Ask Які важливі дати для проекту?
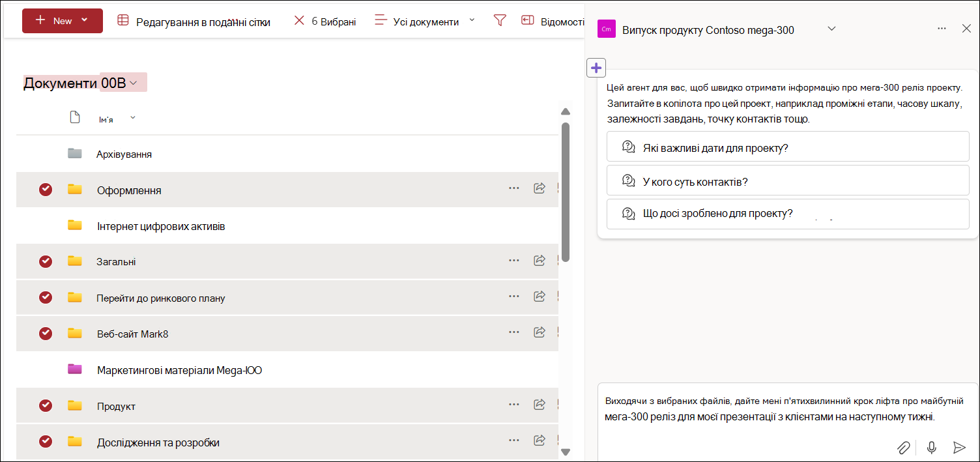The image size is (980, 462). coord(788,147)
